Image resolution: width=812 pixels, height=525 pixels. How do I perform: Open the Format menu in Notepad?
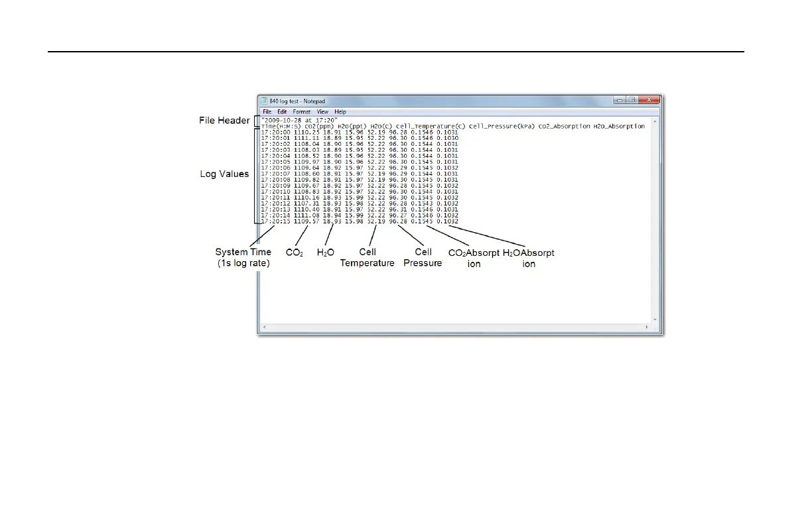click(302, 112)
